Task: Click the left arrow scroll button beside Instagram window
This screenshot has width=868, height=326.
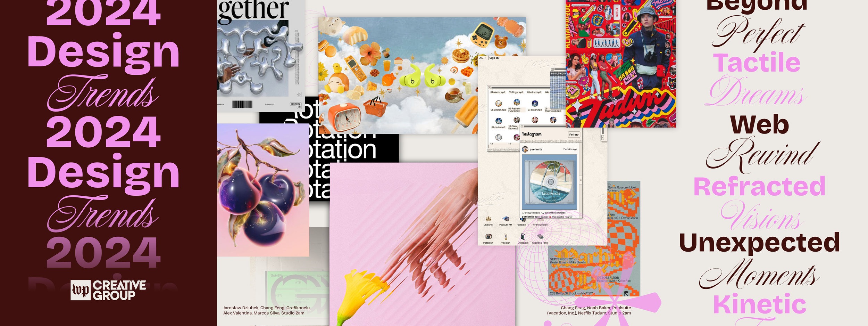Action: point(603,138)
